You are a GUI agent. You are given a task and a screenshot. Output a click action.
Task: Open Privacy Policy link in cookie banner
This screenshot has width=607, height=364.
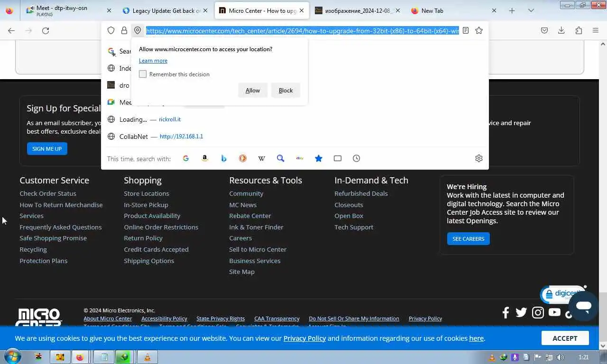pos(304,338)
